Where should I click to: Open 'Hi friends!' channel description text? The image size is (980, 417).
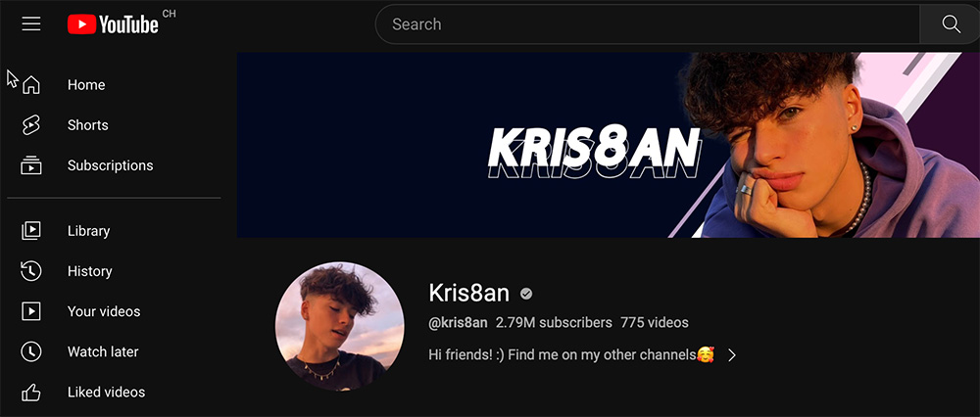click(571, 355)
